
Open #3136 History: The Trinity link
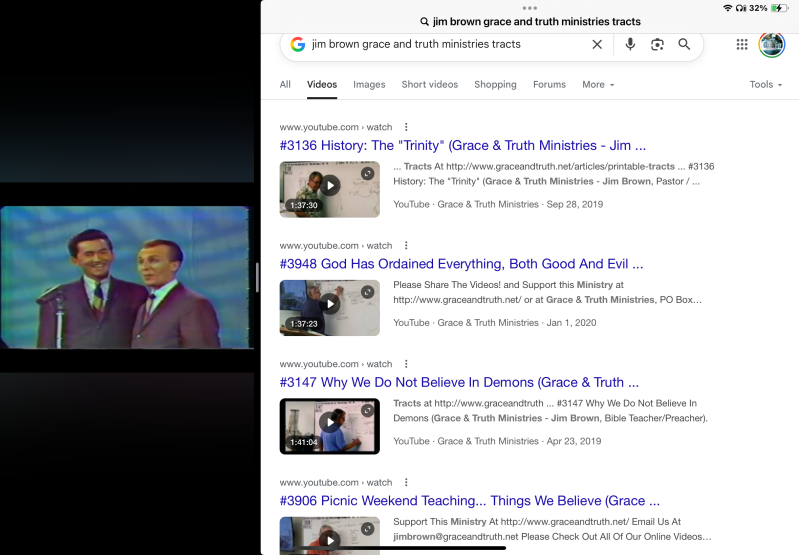[463, 146]
